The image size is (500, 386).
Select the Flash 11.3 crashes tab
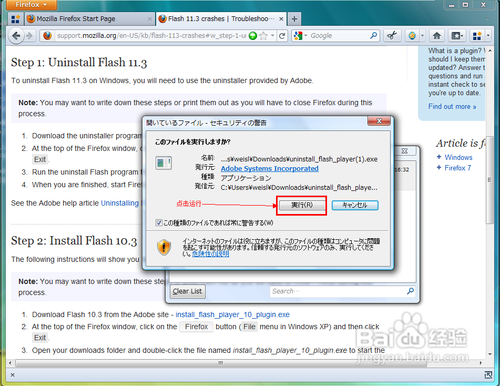click(220, 19)
